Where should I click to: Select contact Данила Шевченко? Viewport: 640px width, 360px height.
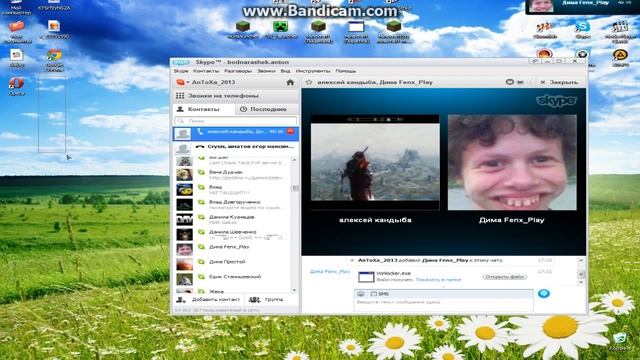(233, 234)
